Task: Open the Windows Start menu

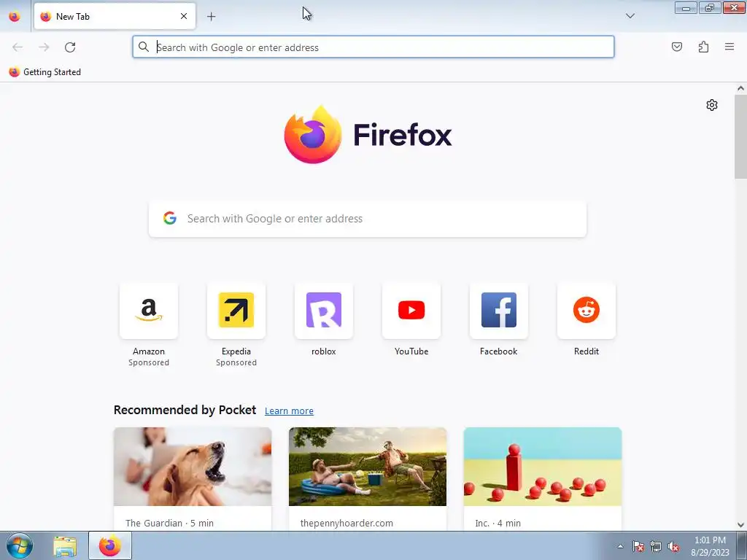Action: click(x=20, y=545)
